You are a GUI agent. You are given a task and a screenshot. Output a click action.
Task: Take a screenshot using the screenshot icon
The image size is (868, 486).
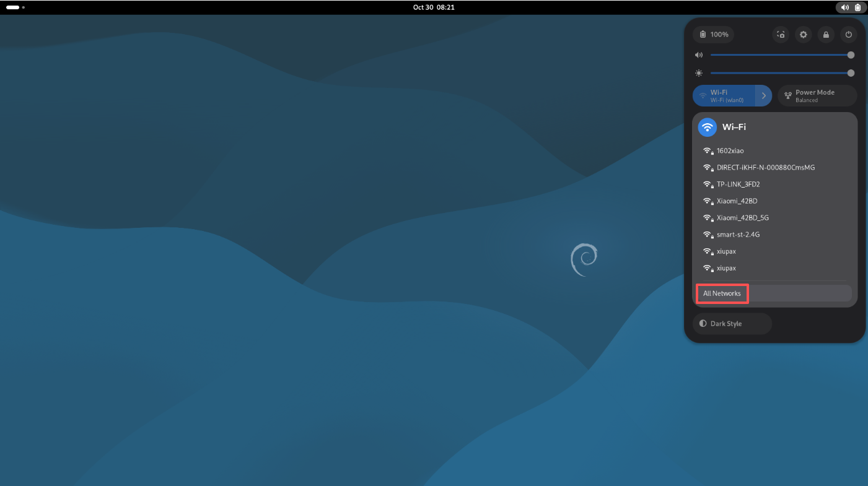pos(781,35)
